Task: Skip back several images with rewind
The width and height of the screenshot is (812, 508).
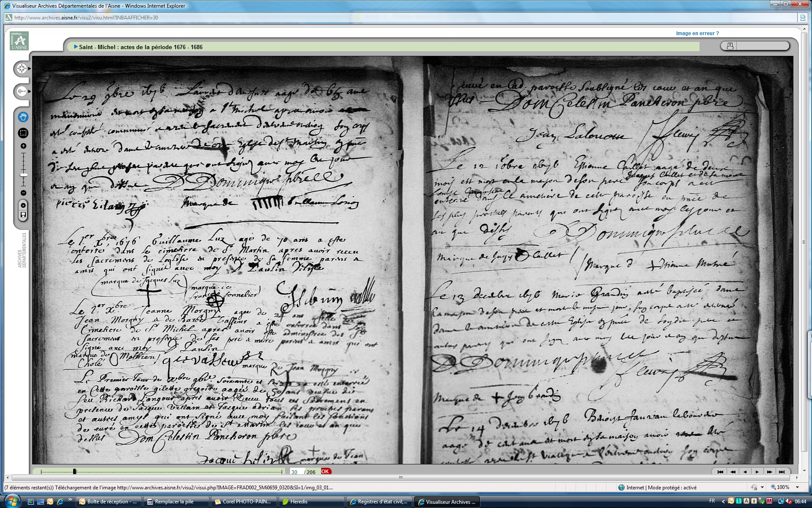Action: pyautogui.click(x=732, y=472)
